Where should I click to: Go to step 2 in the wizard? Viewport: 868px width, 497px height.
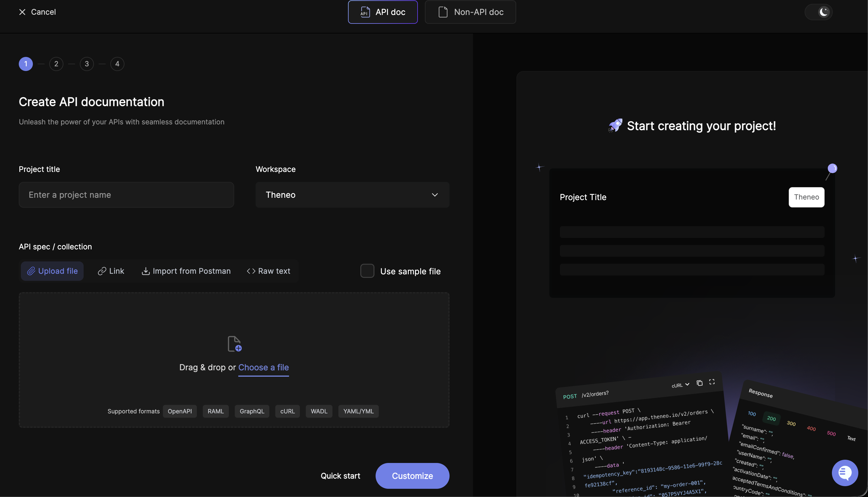(56, 64)
